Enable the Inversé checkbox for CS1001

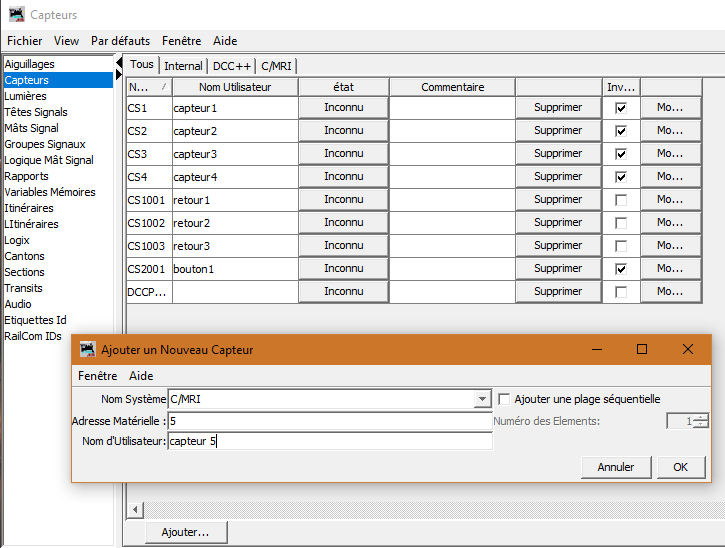pyautogui.click(x=621, y=200)
